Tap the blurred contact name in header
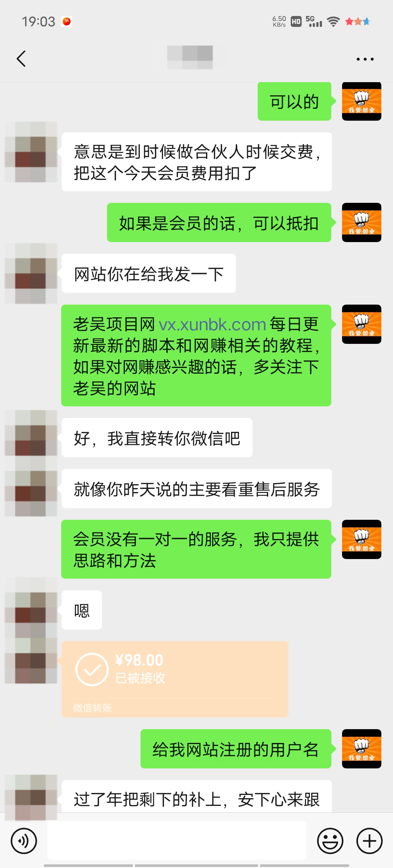This screenshot has width=393, height=868. click(x=190, y=57)
